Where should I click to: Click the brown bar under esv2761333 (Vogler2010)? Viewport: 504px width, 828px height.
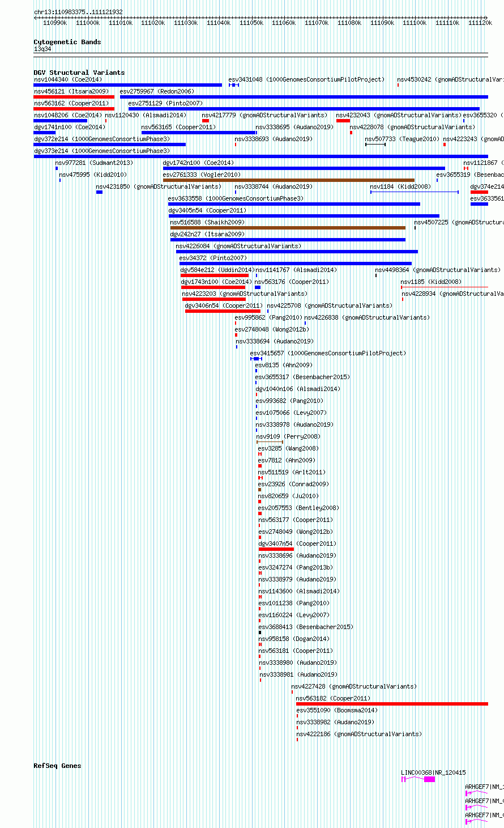coord(289,180)
